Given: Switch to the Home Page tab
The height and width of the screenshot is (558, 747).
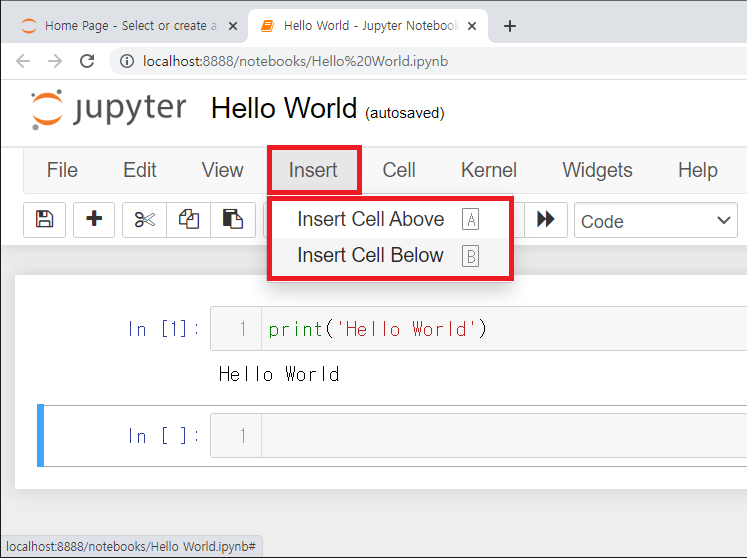Looking at the screenshot, I should point(124,26).
